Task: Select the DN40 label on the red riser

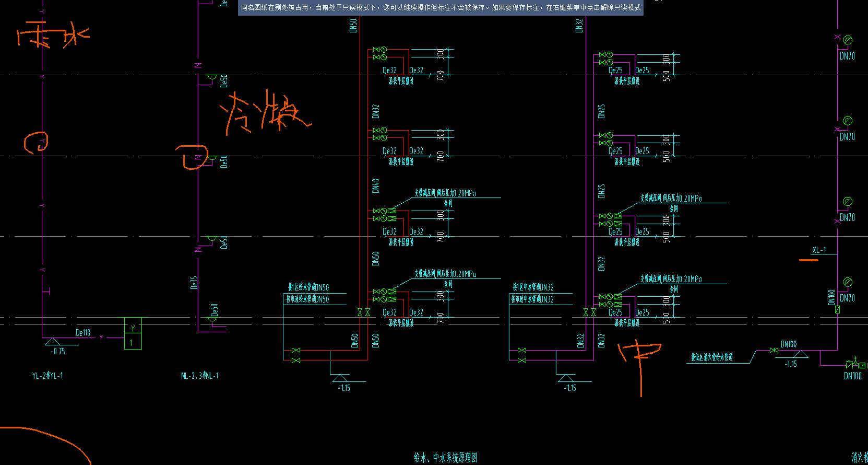Action: pyautogui.click(x=376, y=185)
